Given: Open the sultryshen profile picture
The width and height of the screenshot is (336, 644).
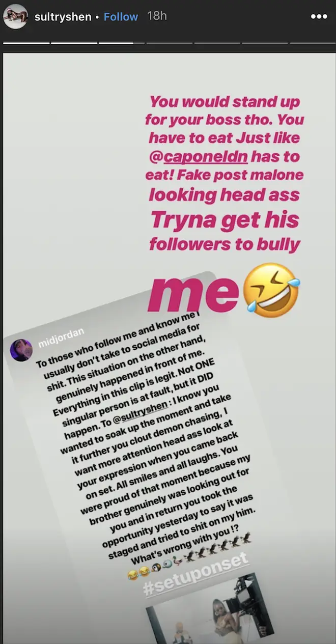Looking at the screenshot, I should [15, 17].
